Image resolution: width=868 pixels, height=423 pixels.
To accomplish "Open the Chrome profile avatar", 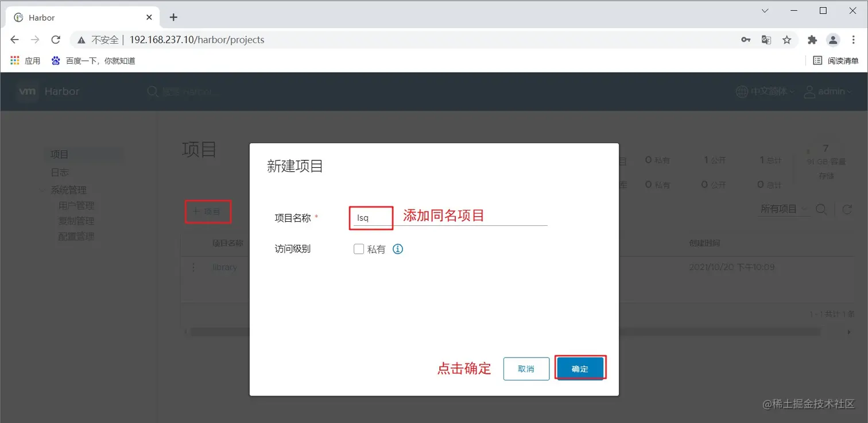I will pyautogui.click(x=832, y=40).
